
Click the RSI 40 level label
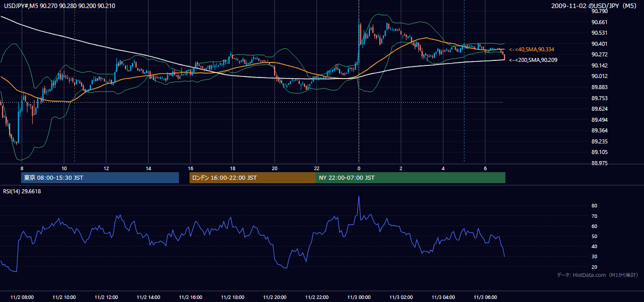[594, 246]
